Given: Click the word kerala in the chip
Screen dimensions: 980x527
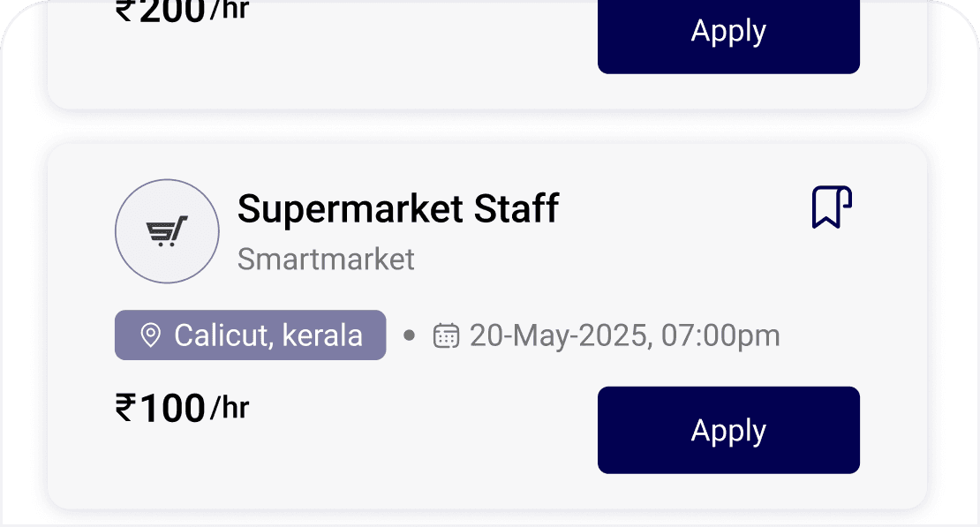Looking at the screenshot, I should point(323,335).
